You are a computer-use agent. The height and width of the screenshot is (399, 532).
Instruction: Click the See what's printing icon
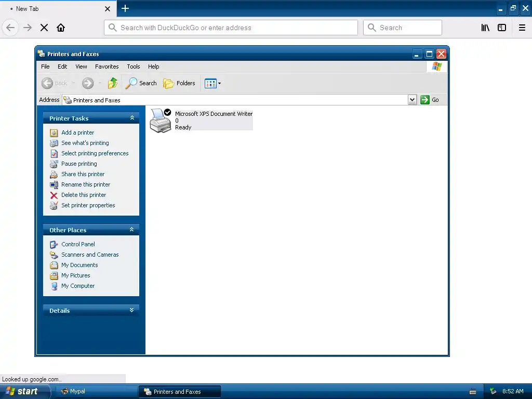[x=54, y=143]
